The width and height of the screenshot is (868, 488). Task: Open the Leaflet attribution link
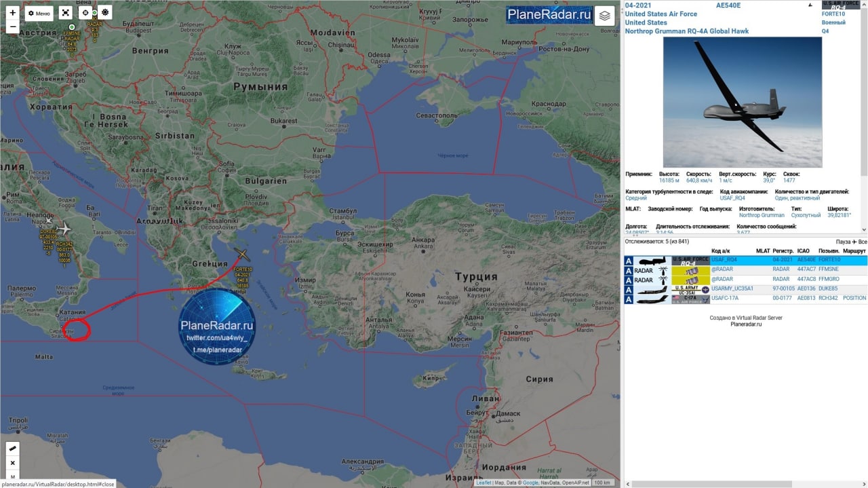click(484, 483)
